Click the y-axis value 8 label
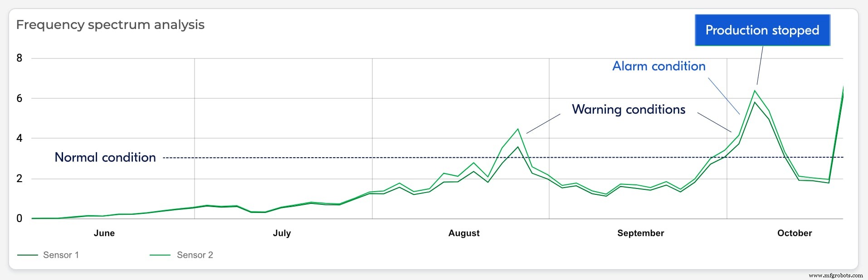 click(x=19, y=58)
